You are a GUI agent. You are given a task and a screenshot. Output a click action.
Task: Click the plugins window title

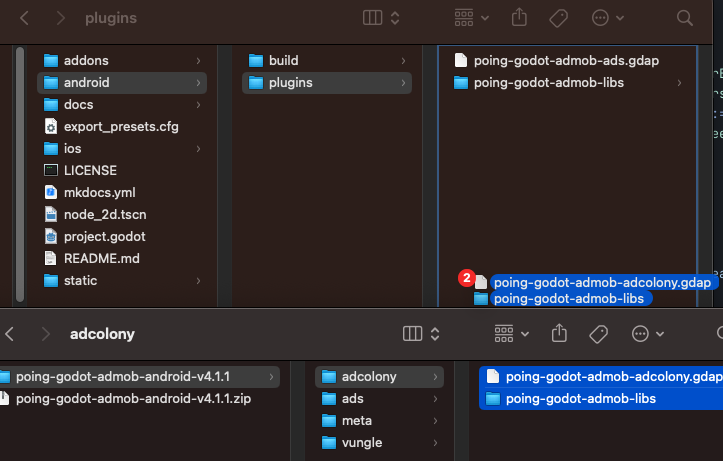(x=111, y=18)
